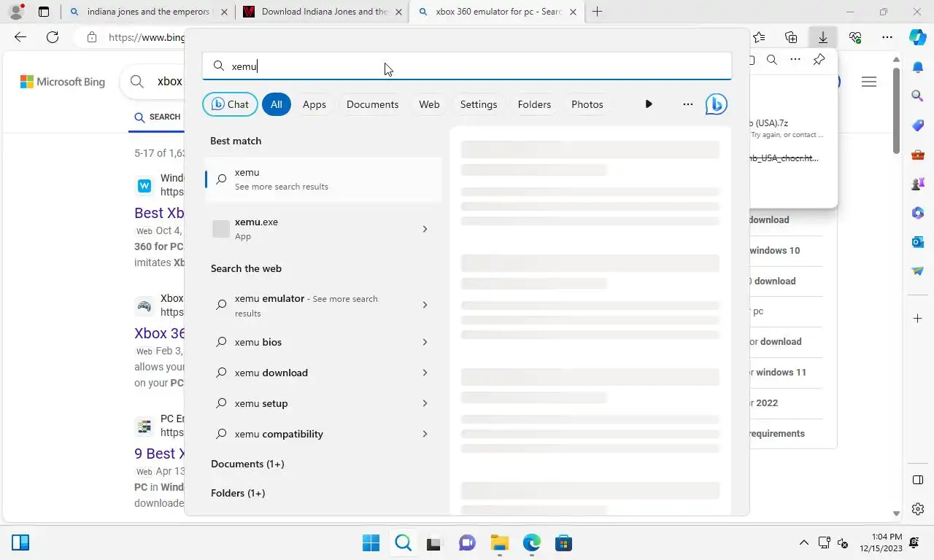Expand the xemu bios suggestion arrow

tap(425, 342)
